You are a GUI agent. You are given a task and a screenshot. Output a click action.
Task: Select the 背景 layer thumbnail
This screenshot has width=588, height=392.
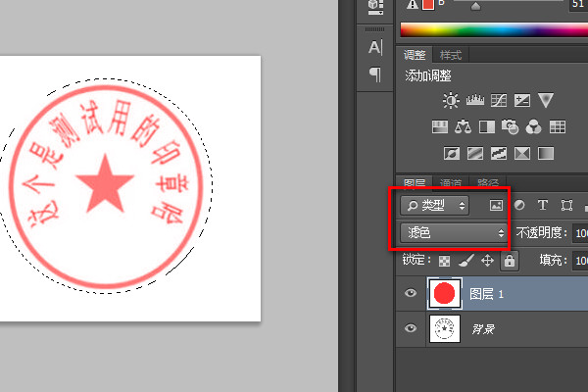[x=444, y=328]
